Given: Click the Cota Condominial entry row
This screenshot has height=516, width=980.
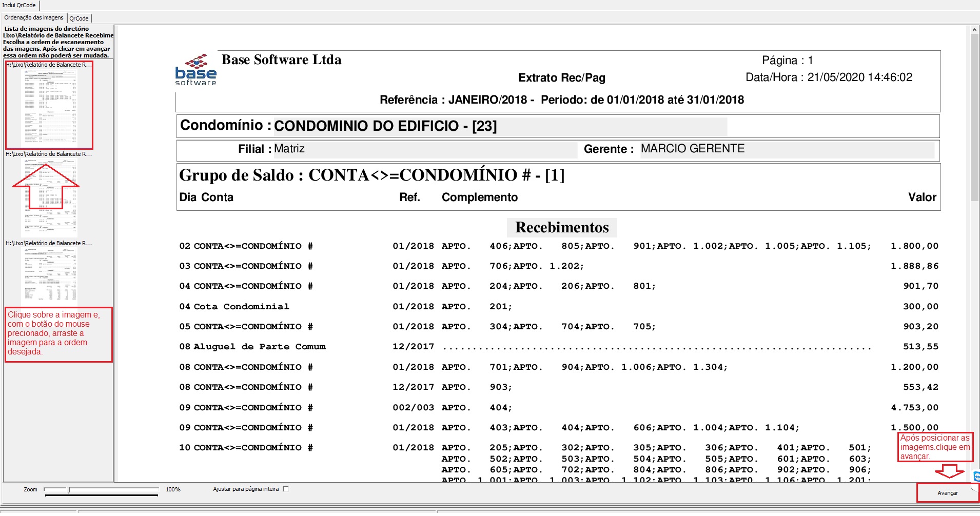Looking at the screenshot, I should coord(559,307).
